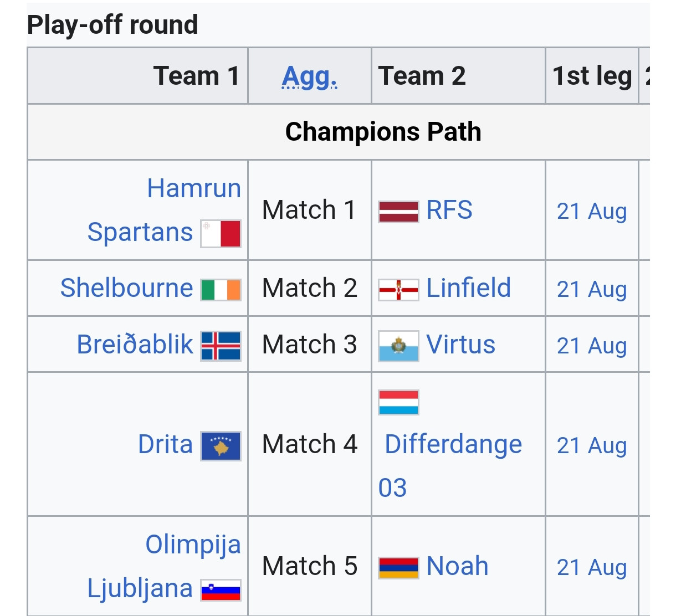Click the San Marino flag next to Virtus
This screenshot has height=616, width=676.
(x=398, y=346)
